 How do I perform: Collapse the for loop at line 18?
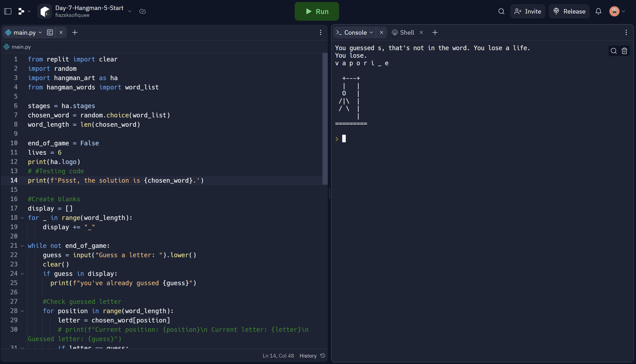tap(22, 218)
